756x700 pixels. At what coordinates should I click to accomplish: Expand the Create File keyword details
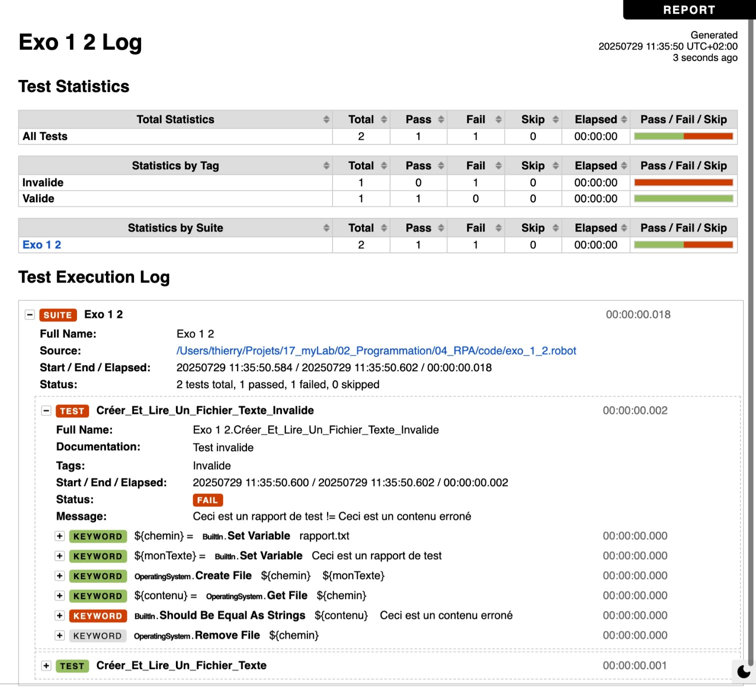59,576
